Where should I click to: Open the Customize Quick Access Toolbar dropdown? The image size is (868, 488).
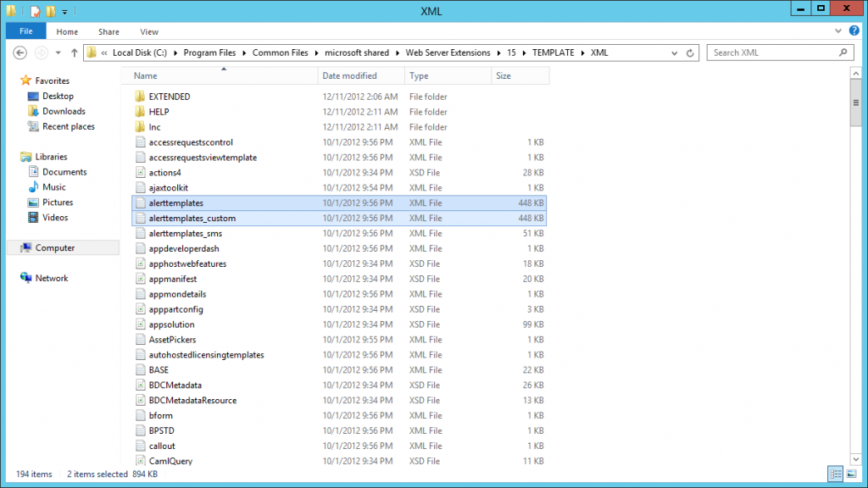click(x=64, y=12)
